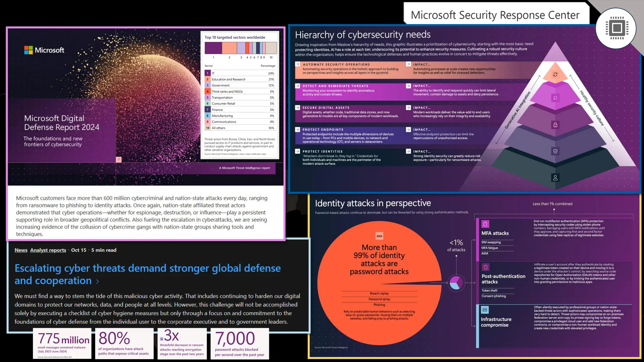Click the magnifier icon on the pyramid
The height and width of the screenshot is (362, 644).
point(555,98)
